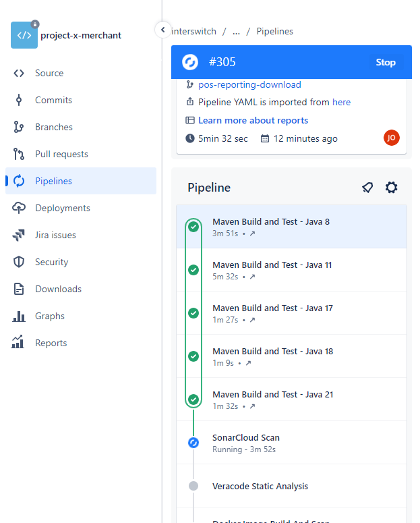Open Reports in the sidebar
420x523 pixels.
click(x=51, y=343)
